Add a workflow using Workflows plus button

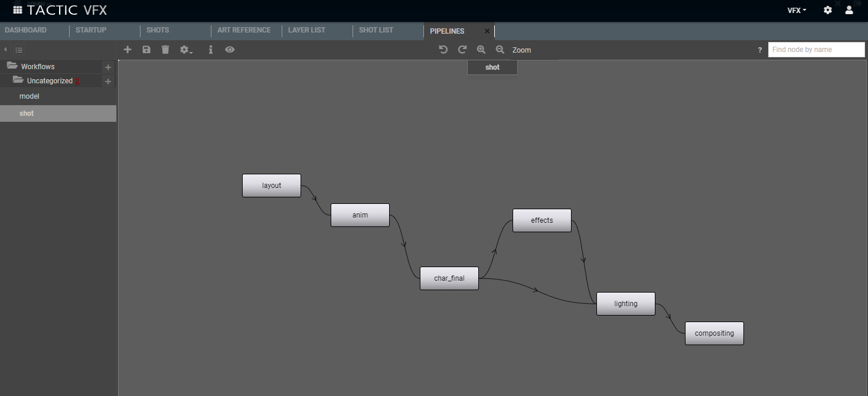108,67
